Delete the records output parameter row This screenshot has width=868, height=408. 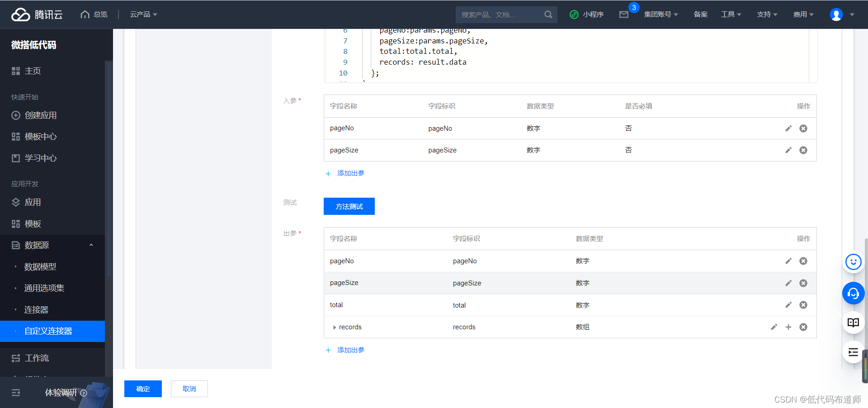[x=803, y=327]
